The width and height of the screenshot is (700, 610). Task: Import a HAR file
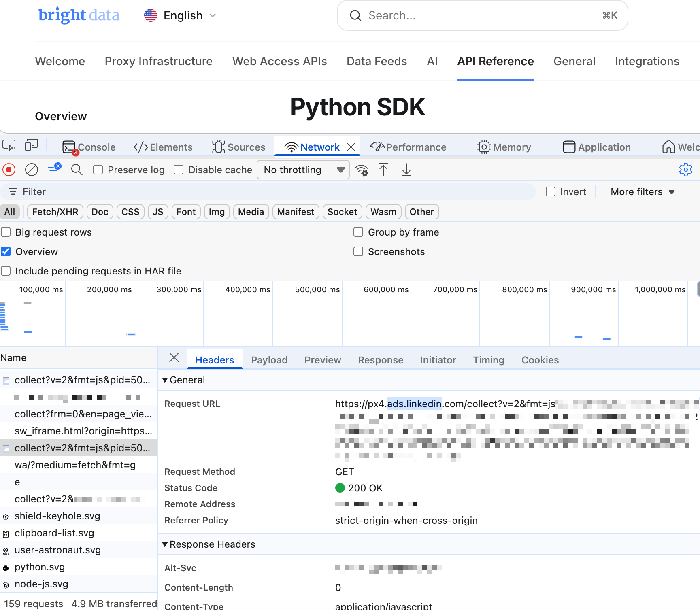coord(384,170)
